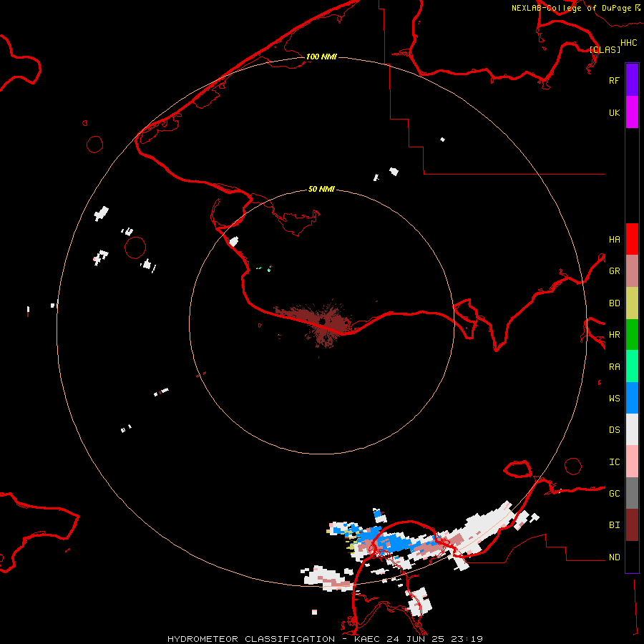Image resolution: width=644 pixels, height=644 pixels.
Task: Click the 100 NMI range ring label
Action: tap(321, 57)
